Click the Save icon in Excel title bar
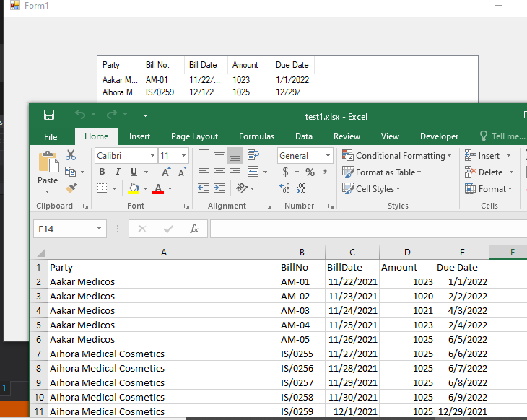Screen dimensions: 527x420 tap(49, 115)
